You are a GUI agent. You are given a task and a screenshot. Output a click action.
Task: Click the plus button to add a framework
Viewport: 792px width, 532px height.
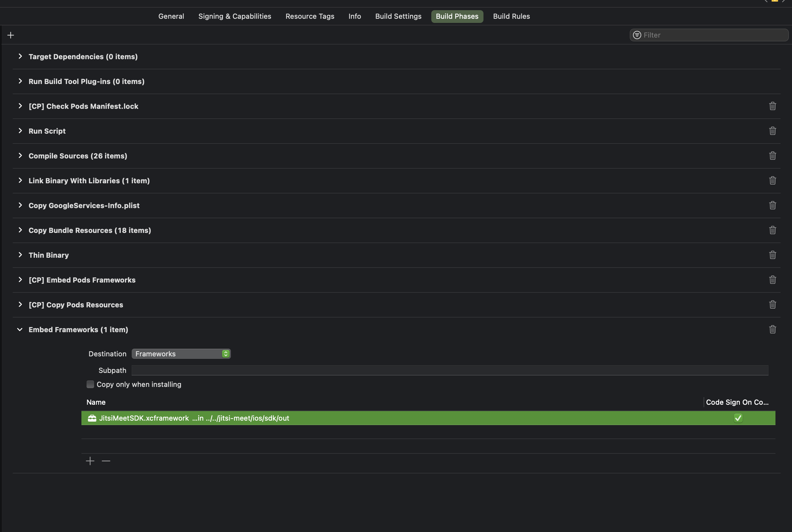tap(90, 461)
